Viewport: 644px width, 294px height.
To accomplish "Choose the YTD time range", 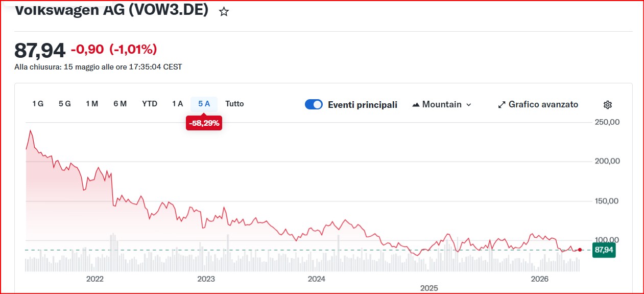I will coord(150,104).
